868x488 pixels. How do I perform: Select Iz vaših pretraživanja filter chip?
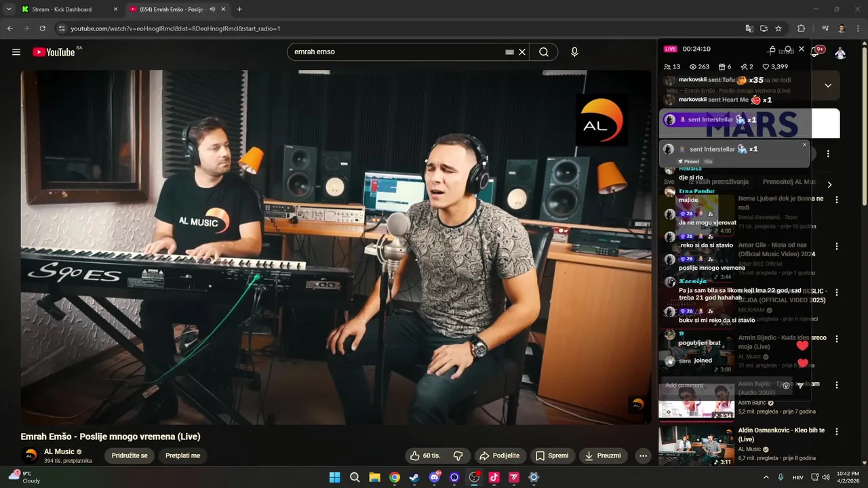click(x=718, y=182)
